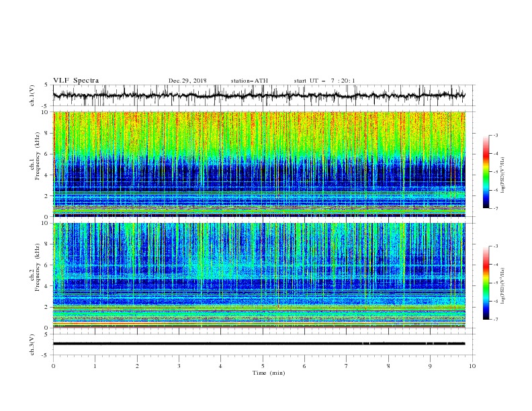Click the "station=ATH" header text

[249, 81]
